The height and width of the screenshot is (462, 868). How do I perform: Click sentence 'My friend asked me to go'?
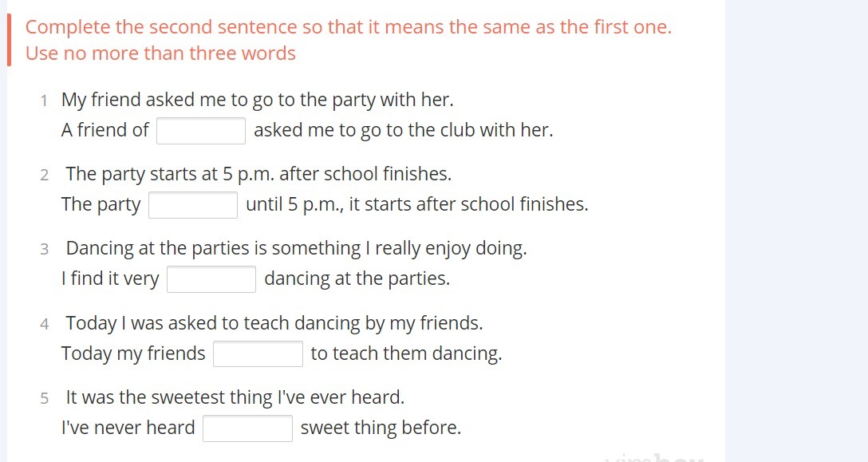tap(257, 101)
